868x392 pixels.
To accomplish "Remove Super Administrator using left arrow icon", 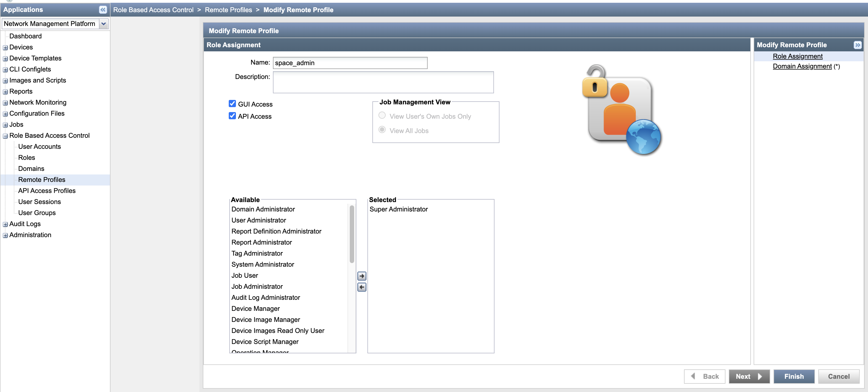I will (x=361, y=287).
